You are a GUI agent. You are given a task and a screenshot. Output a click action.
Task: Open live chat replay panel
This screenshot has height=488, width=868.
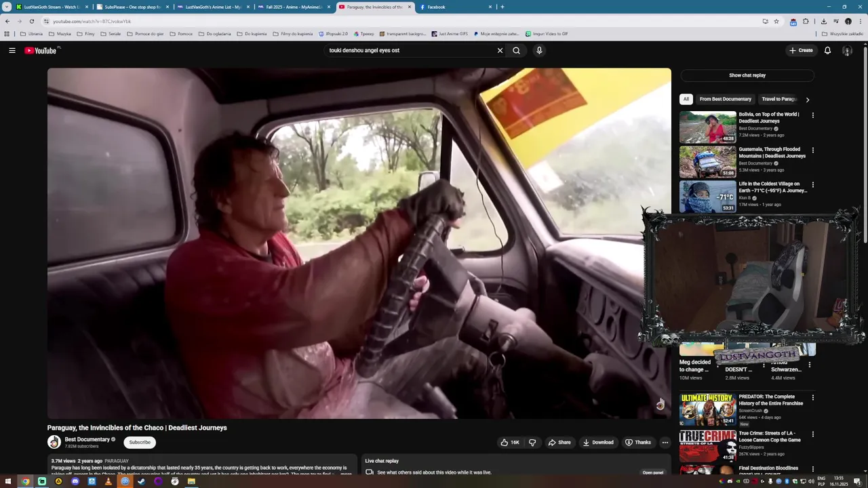coord(652,472)
